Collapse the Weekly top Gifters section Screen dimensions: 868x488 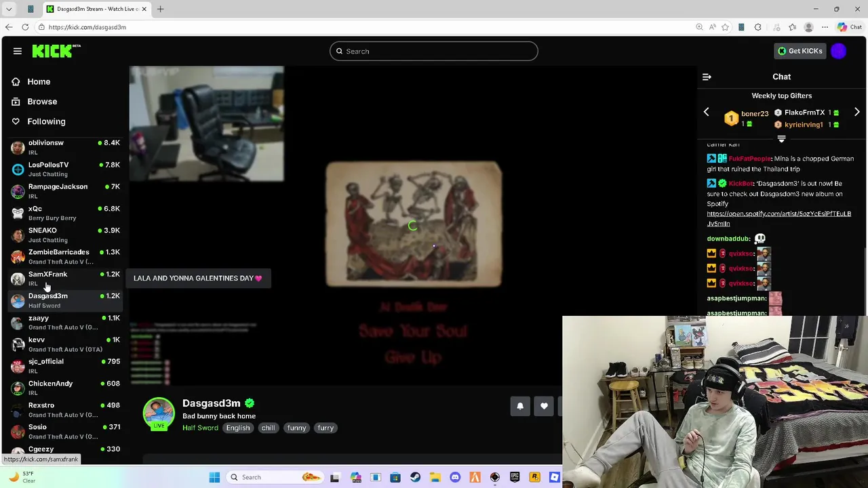coord(781,139)
